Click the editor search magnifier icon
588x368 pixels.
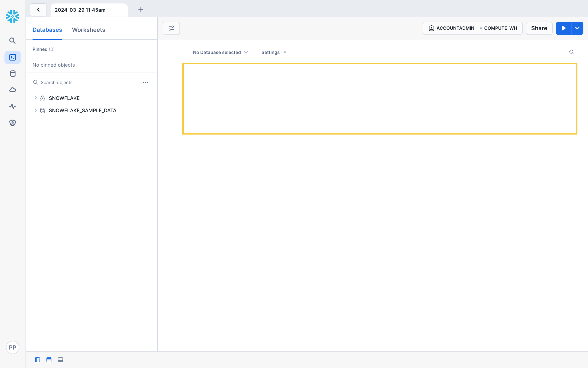[x=571, y=52]
